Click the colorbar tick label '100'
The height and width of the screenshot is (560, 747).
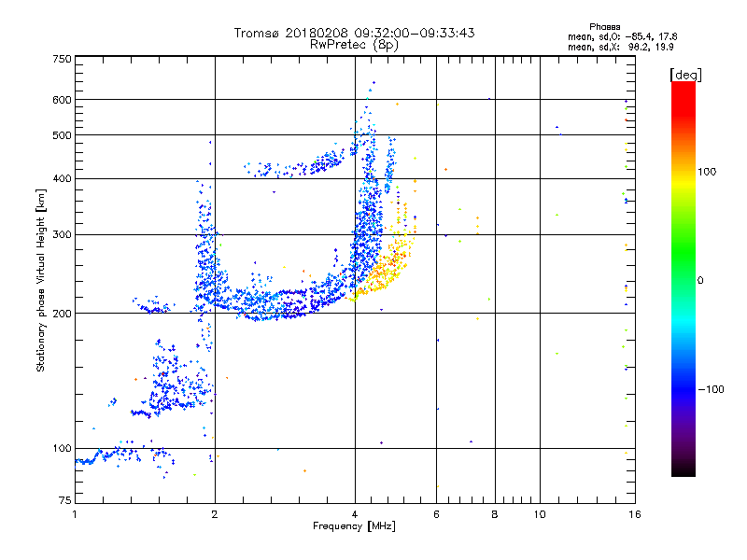tap(707, 172)
